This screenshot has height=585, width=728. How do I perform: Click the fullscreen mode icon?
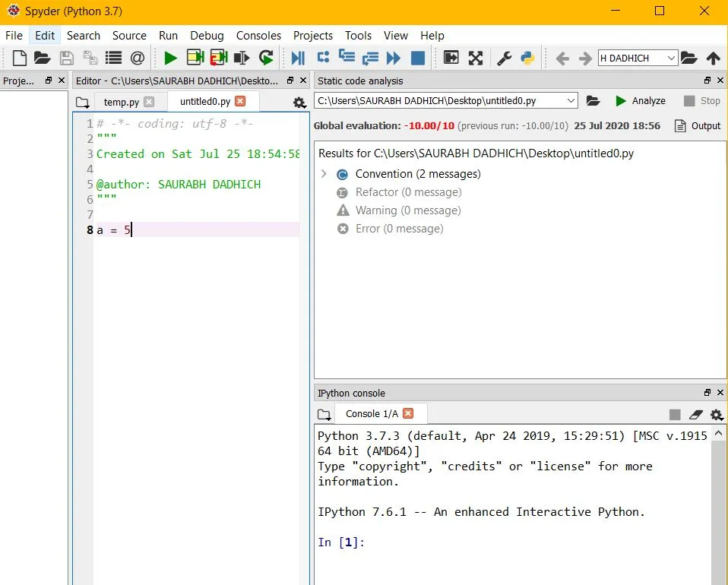[476, 58]
